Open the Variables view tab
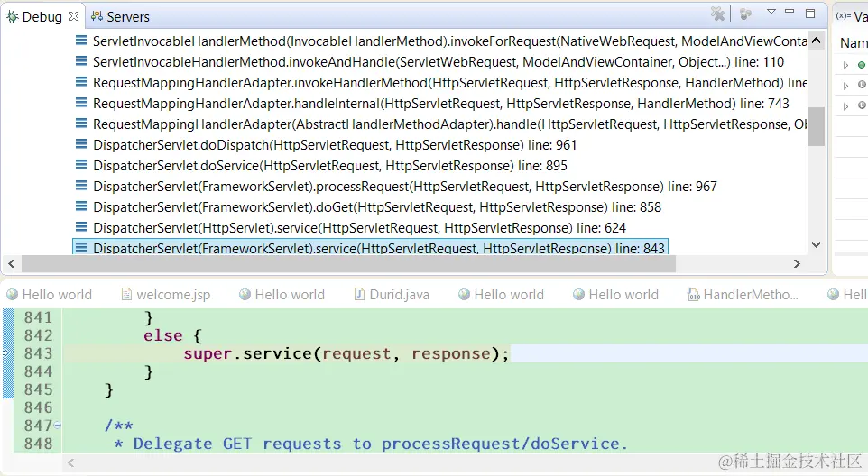868x476 pixels. [852, 17]
